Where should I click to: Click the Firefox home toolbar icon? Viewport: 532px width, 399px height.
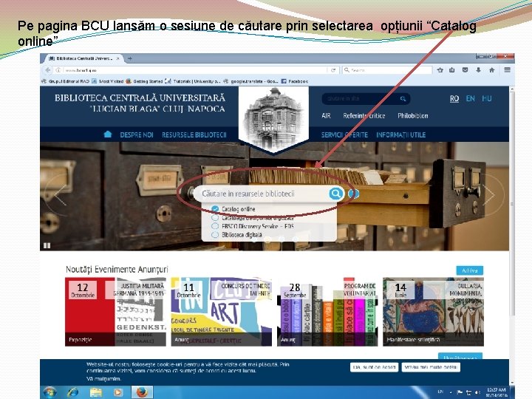coord(491,70)
